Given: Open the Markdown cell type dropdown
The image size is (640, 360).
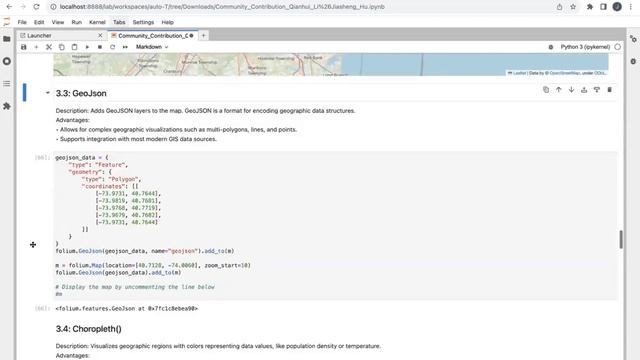Looking at the screenshot, I should coord(152,47).
